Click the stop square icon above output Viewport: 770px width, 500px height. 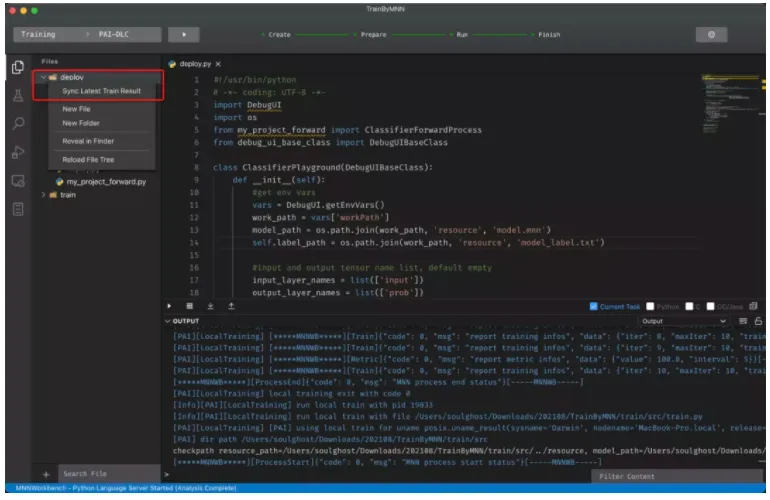(x=190, y=306)
